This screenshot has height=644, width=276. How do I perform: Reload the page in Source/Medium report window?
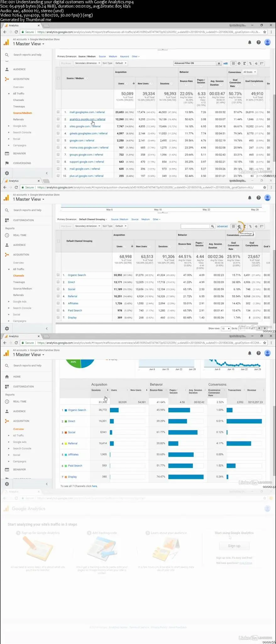(x=16, y=32)
